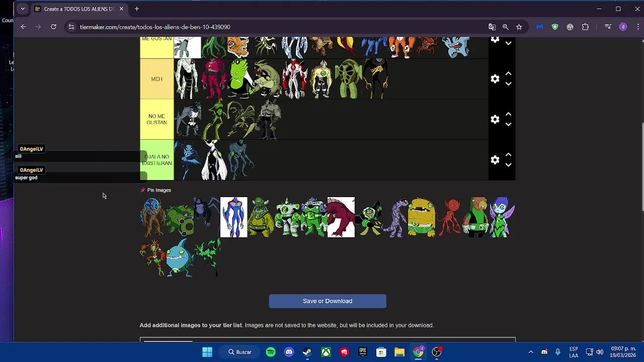The image size is (644, 362).
Task: Select white alien on black background in OJALÁ row
Action: (214, 160)
